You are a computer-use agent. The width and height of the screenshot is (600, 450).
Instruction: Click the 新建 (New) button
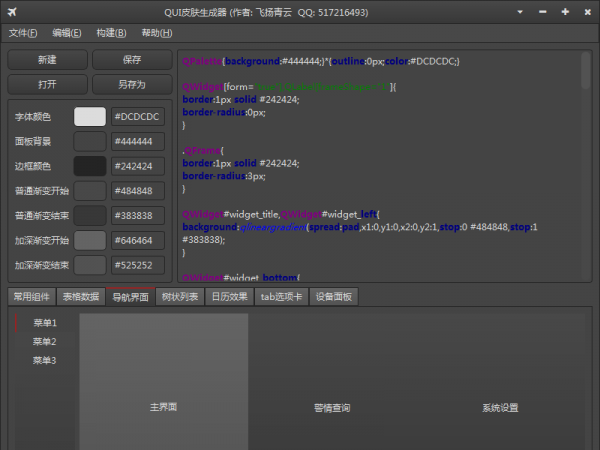47,60
